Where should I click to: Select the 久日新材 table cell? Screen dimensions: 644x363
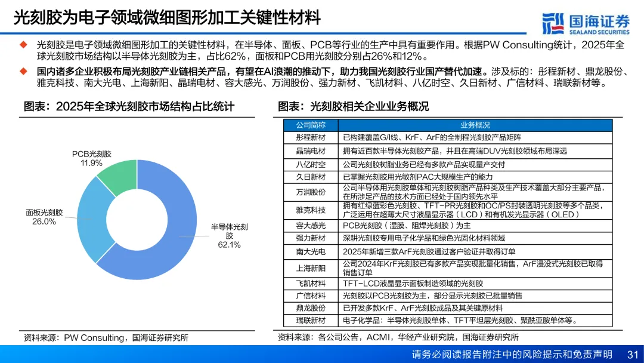point(311,177)
